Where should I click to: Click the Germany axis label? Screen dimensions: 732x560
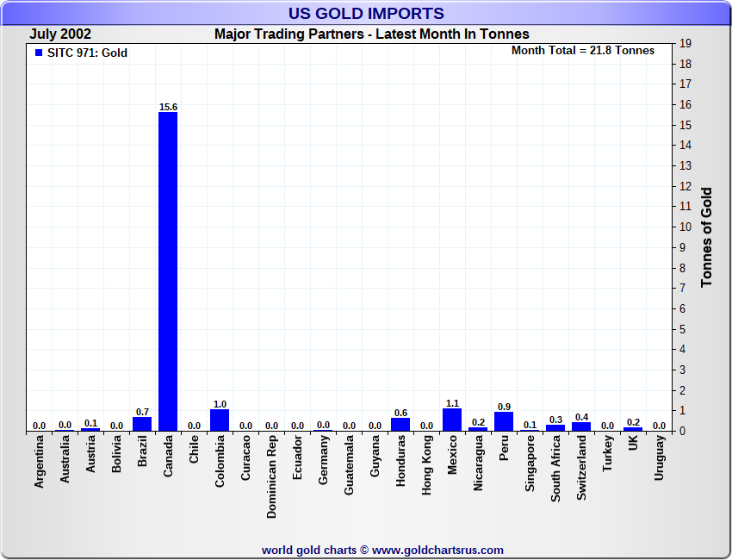(323, 459)
